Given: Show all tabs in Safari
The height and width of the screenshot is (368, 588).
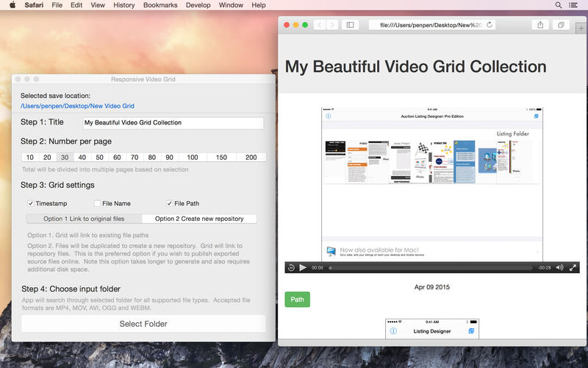Looking at the screenshot, I should 561,25.
